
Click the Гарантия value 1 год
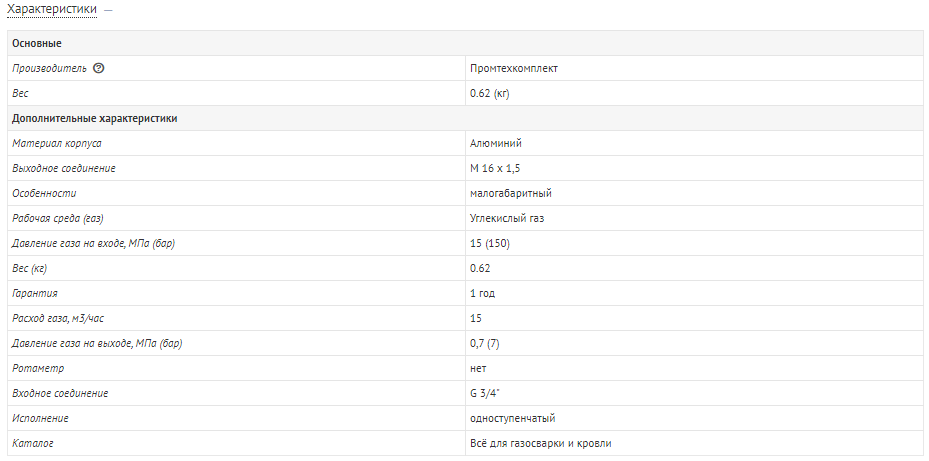[x=482, y=293]
